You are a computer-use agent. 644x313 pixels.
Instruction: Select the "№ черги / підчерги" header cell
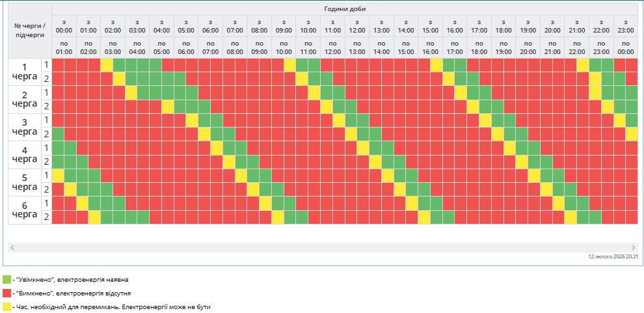[30, 30]
